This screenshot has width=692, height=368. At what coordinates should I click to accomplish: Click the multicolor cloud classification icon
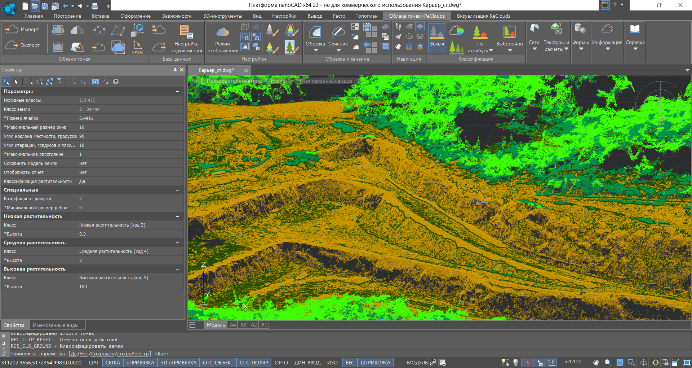(456, 30)
